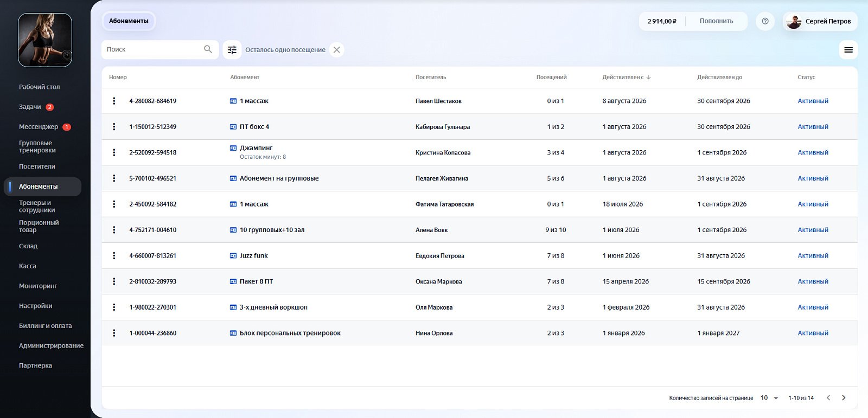Open the 'Абонемент на групповые' subscription

279,178
